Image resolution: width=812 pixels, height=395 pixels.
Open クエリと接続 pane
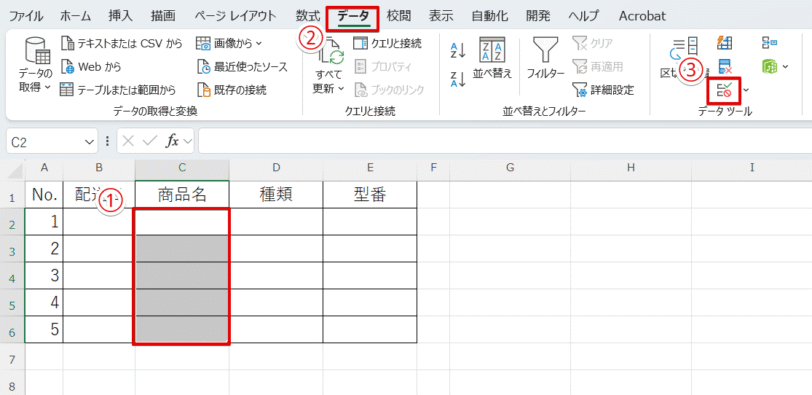[x=387, y=43]
